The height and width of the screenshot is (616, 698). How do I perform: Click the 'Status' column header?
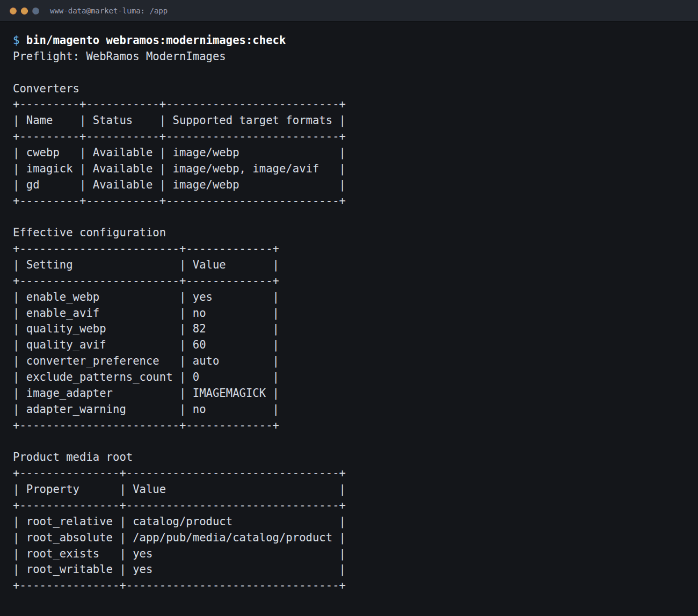tap(112, 120)
